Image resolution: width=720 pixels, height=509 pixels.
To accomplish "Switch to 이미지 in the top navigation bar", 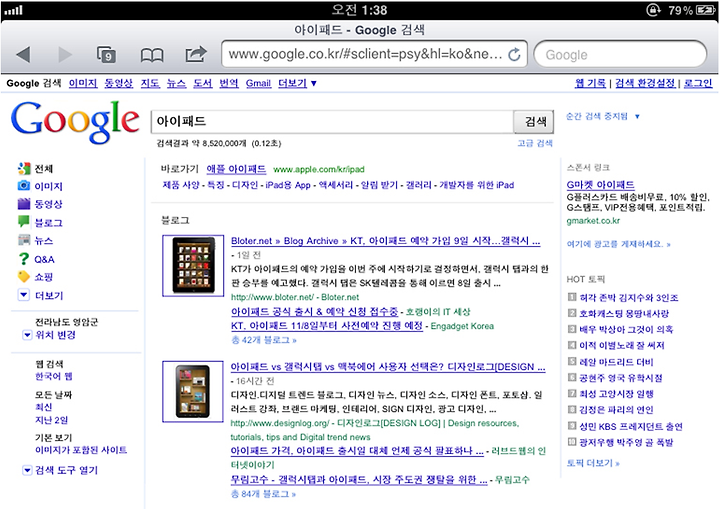I will 83,83.
